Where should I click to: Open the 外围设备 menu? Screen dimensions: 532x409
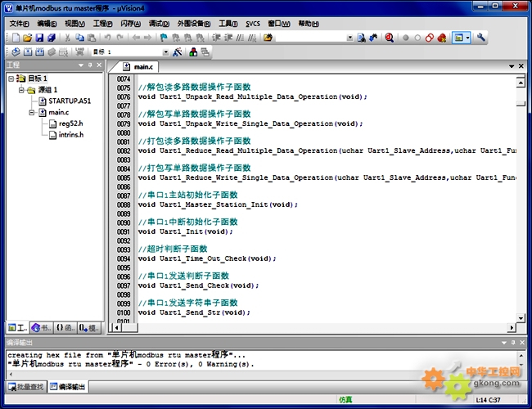[194, 24]
